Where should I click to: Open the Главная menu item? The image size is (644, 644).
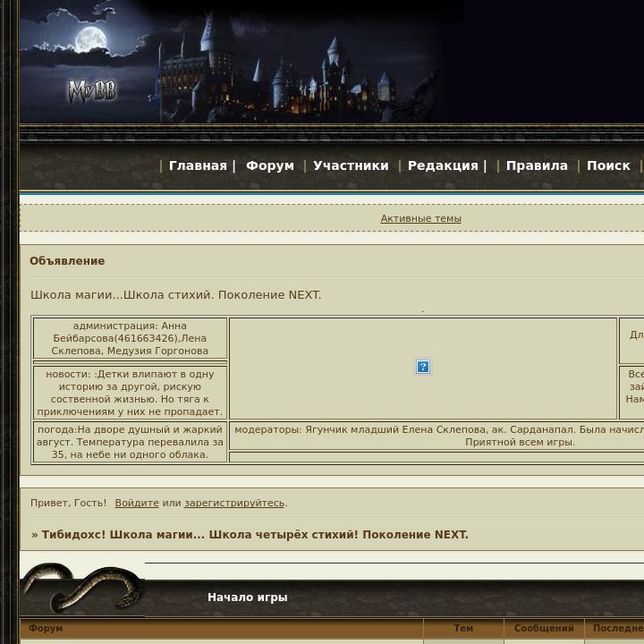point(198,165)
